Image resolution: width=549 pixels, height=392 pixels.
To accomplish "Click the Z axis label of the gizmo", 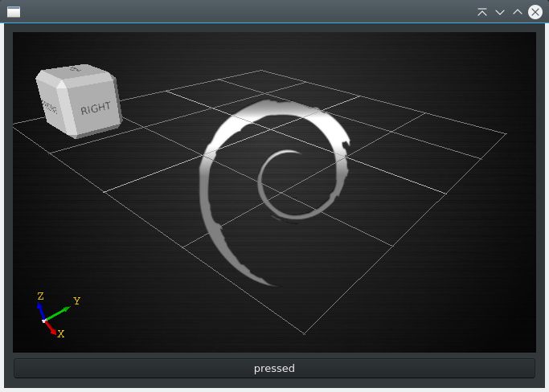I will point(41,296).
